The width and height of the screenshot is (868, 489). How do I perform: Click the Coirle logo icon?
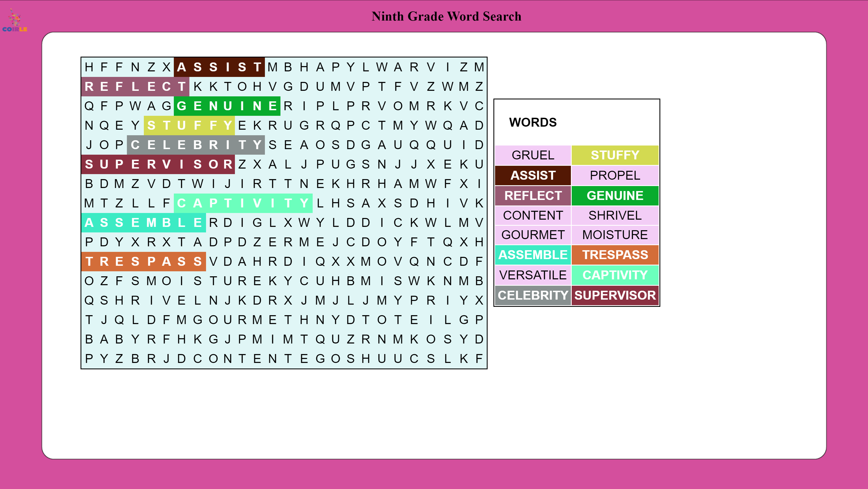14,21
